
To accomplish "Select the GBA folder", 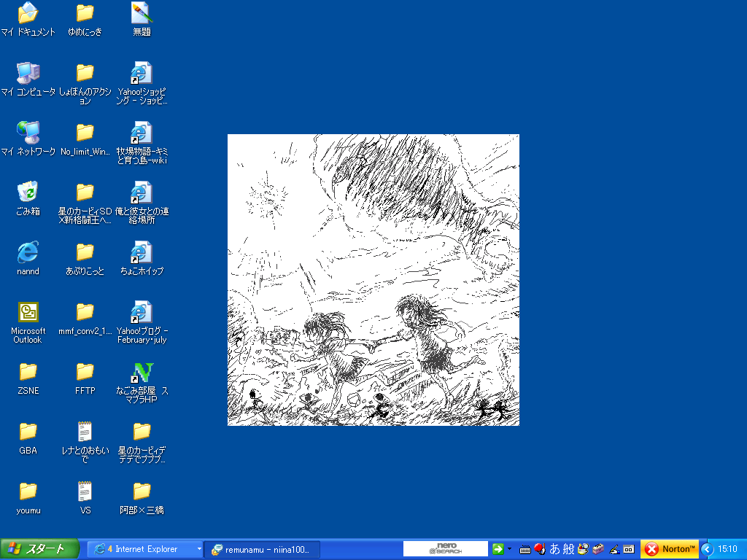I will tap(28, 438).
